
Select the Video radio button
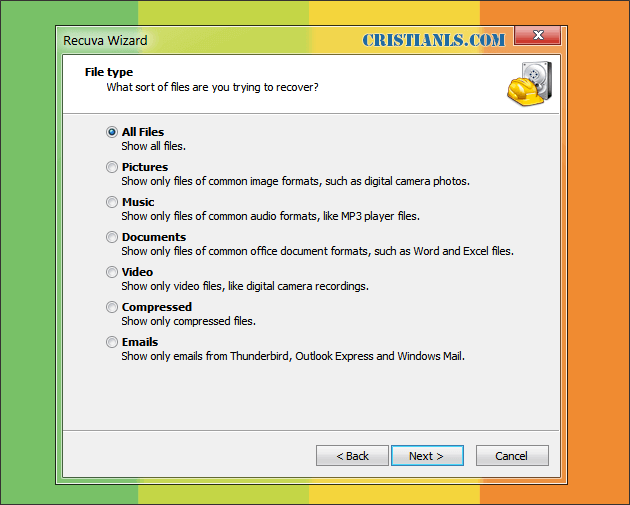[112, 272]
